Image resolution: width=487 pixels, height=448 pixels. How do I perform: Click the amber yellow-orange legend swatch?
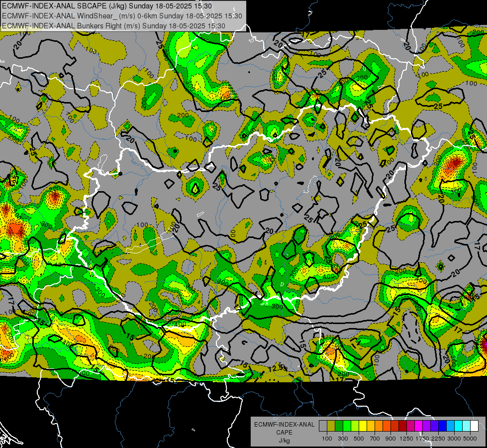point(371,426)
